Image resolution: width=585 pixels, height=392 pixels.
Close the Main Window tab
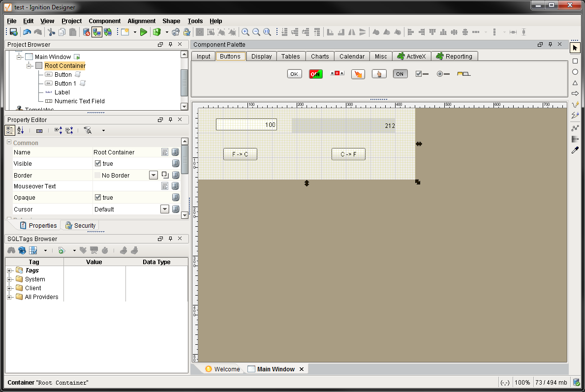click(302, 369)
